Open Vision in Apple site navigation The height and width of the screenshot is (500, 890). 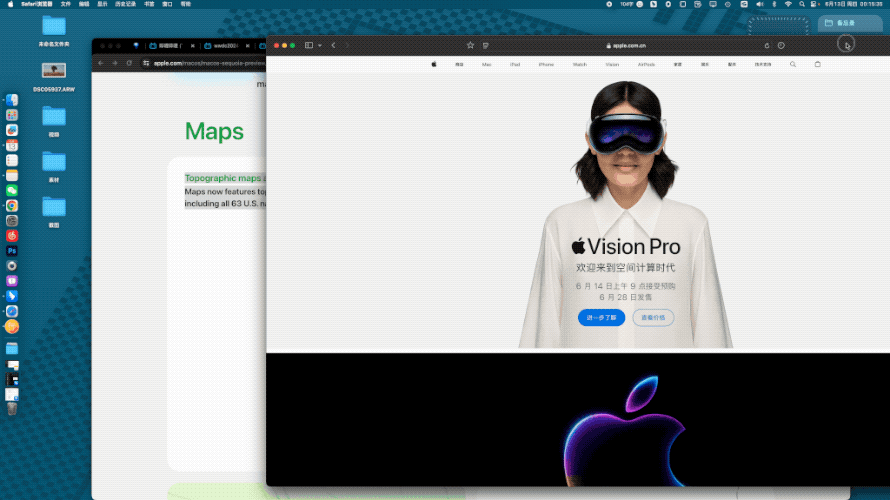click(x=612, y=65)
